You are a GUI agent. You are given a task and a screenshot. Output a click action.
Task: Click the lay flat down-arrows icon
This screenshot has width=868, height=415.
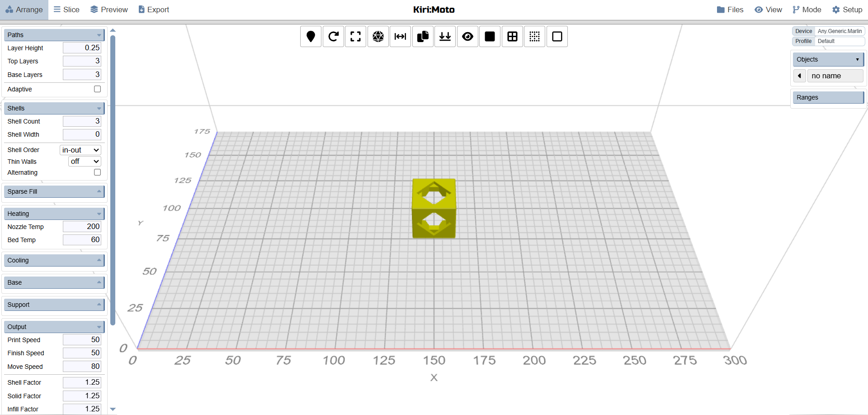tap(445, 37)
